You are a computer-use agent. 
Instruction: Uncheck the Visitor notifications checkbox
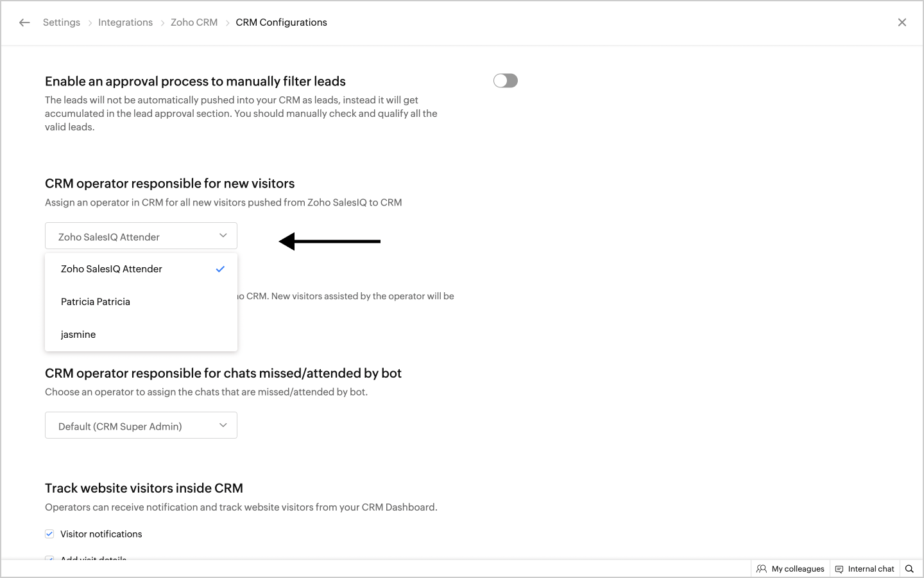click(x=49, y=534)
